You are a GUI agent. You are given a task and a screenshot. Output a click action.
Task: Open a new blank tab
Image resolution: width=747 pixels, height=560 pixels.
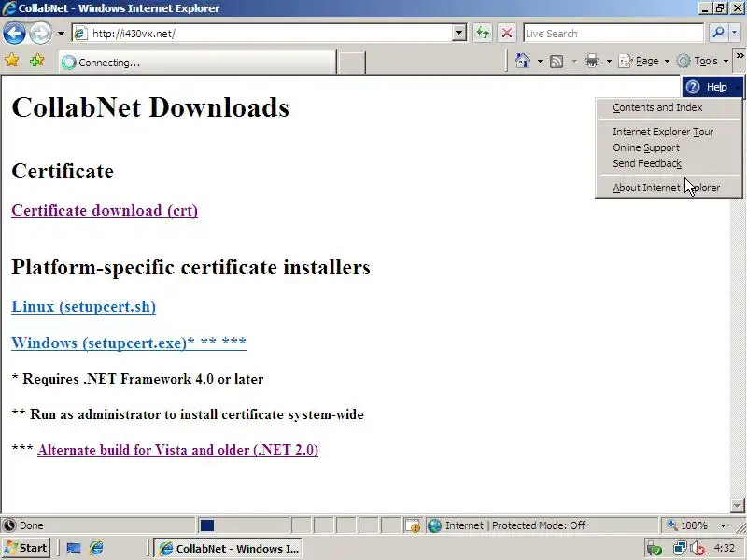tap(351, 63)
